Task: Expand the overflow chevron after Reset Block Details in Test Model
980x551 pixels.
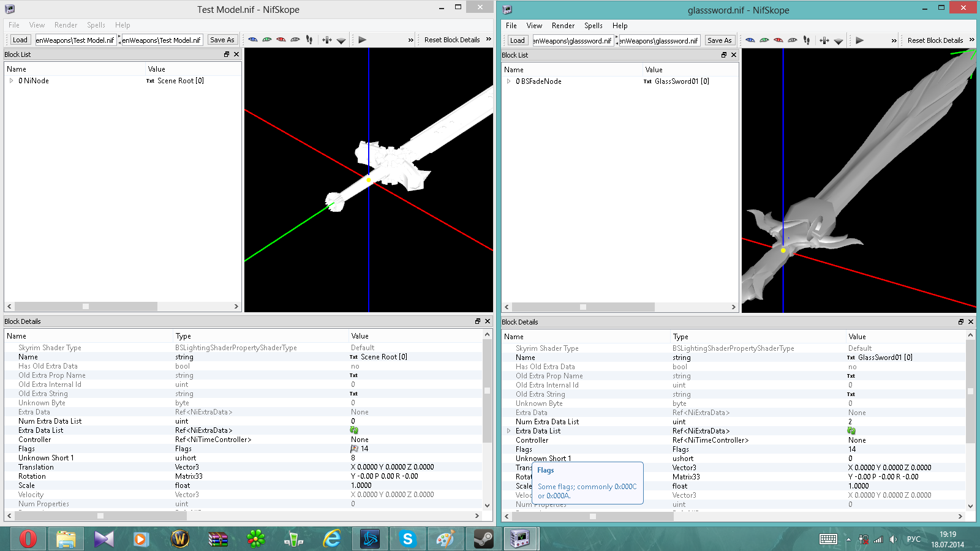Action: (489, 39)
